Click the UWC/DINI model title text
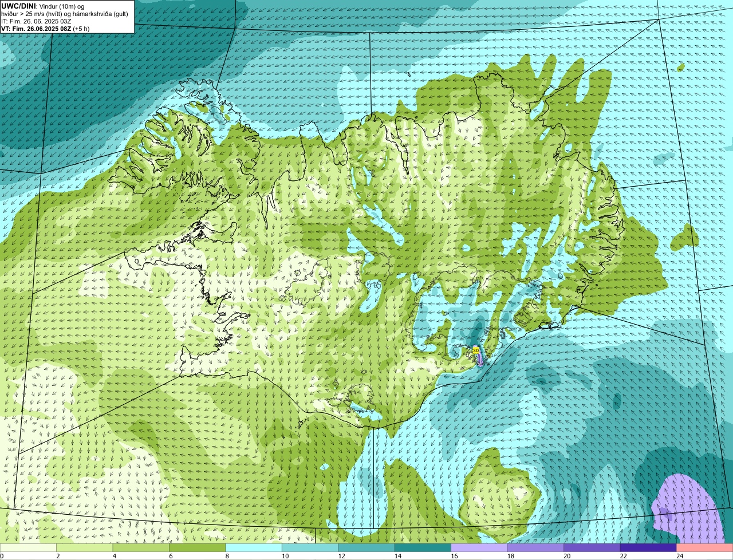Viewport: 733px width, 560px height. 18,6
